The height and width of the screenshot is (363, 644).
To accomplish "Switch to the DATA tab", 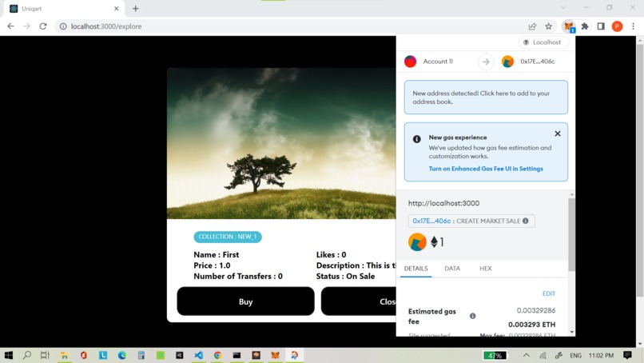I will (x=452, y=269).
